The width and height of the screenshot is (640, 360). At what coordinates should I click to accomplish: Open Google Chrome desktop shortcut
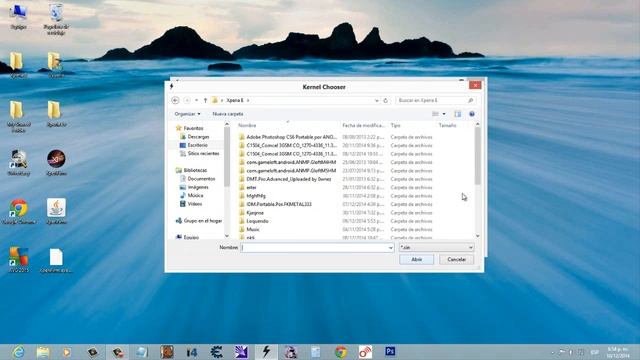pos(18,211)
